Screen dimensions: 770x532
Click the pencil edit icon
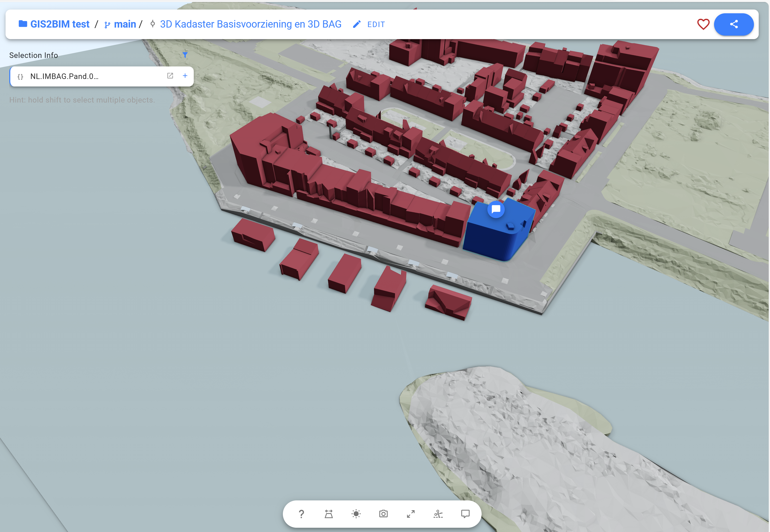tap(357, 24)
